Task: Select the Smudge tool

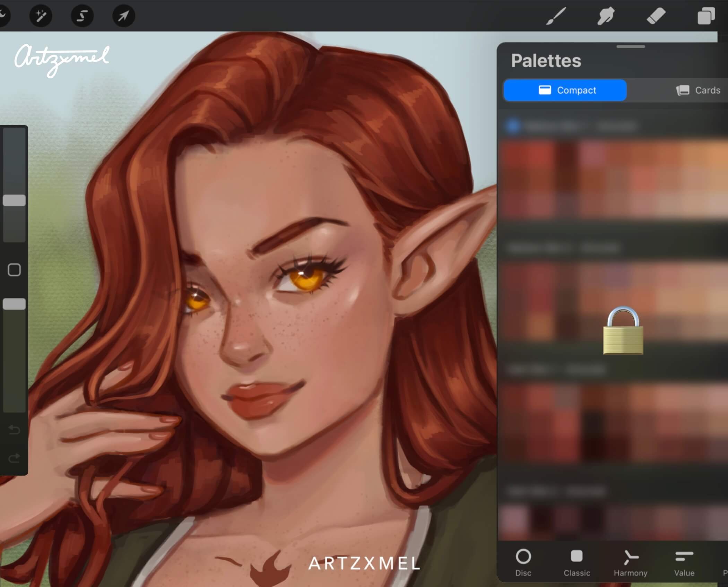Action: click(606, 16)
